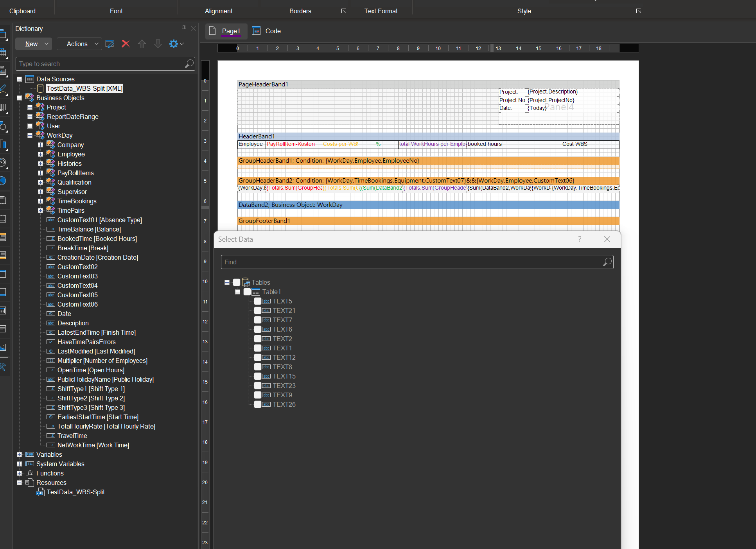Switch to the Code tab

(267, 31)
